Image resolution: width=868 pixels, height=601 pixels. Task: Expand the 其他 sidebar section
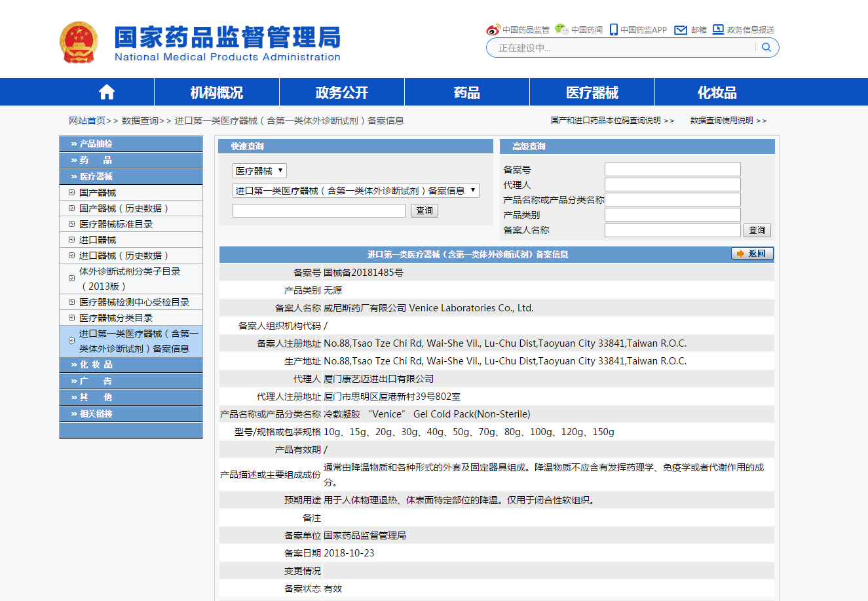131,397
